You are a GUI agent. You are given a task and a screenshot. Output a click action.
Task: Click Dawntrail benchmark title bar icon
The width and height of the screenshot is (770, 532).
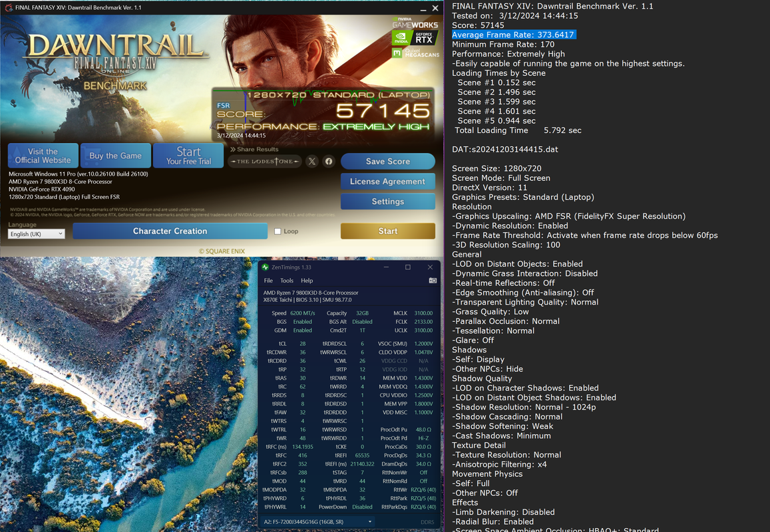pos(8,7)
